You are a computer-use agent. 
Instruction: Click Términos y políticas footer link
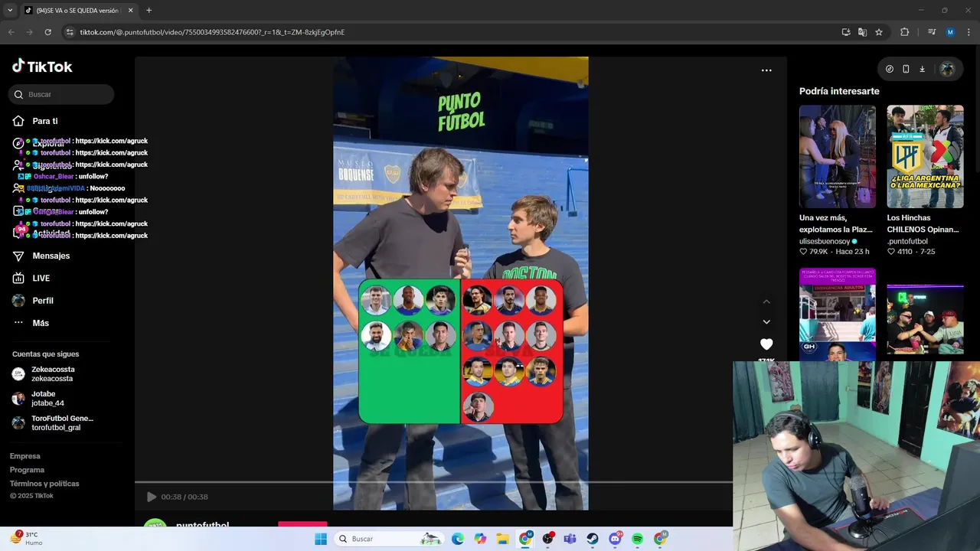pos(44,484)
